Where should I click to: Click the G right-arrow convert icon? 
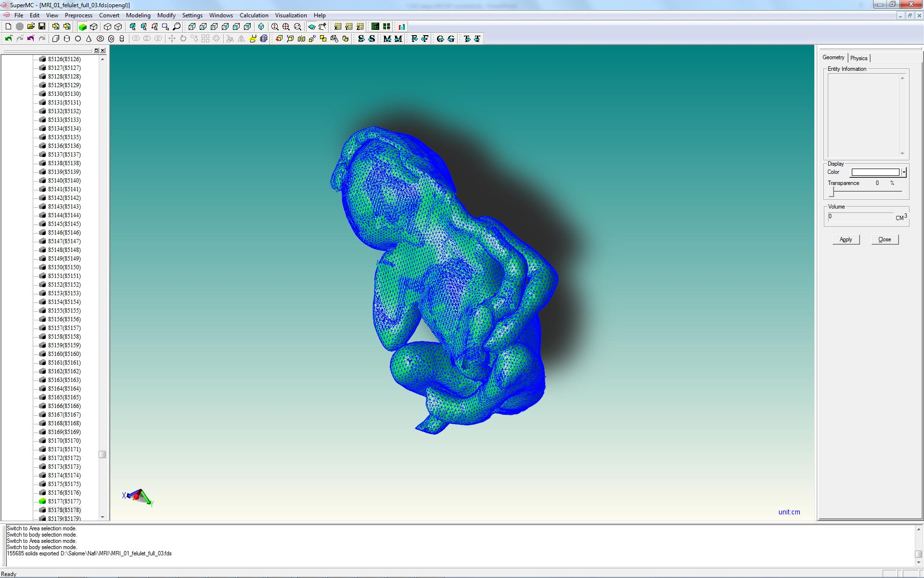440,39
